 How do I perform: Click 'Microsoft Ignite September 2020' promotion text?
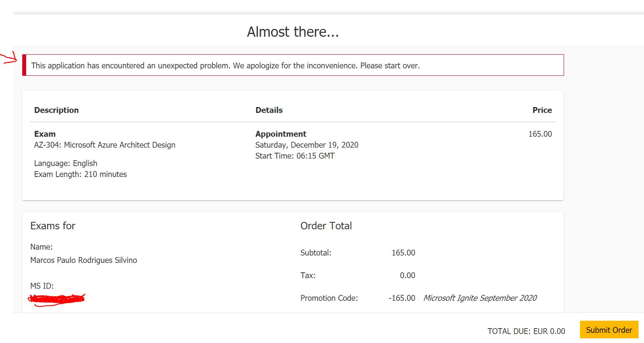point(480,298)
